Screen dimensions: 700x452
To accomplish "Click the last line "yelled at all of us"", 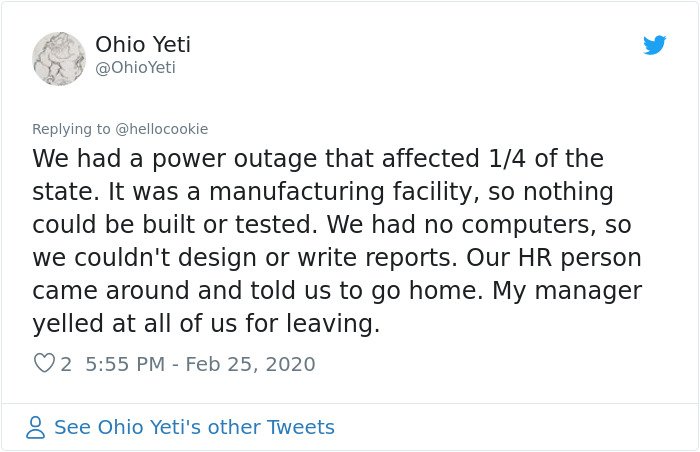I will pyautogui.click(x=206, y=323).
